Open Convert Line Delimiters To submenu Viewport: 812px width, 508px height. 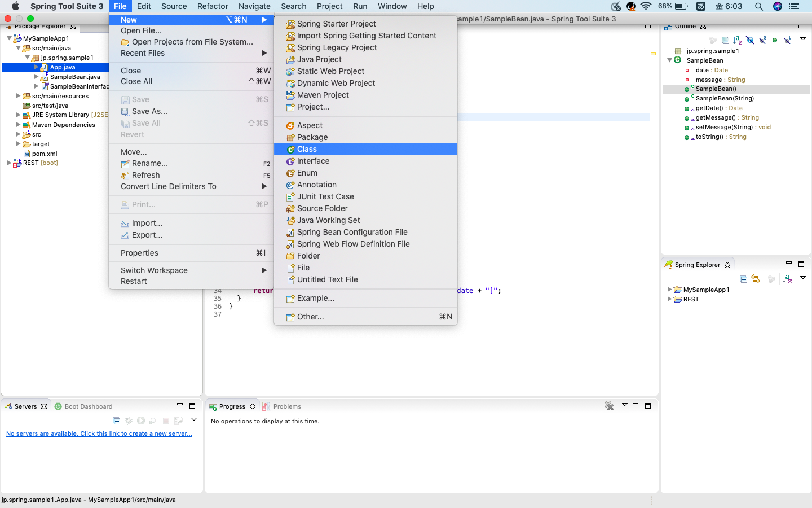click(x=191, y=186)
